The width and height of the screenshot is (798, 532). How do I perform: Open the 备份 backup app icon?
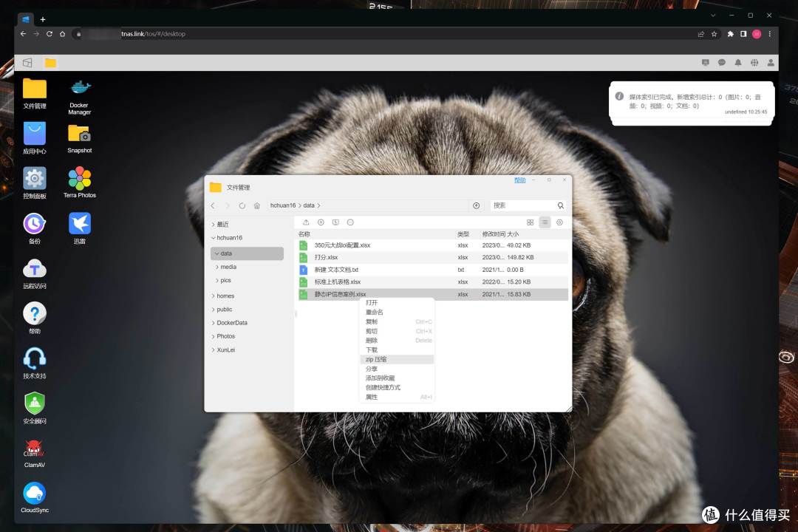(35, 228)
